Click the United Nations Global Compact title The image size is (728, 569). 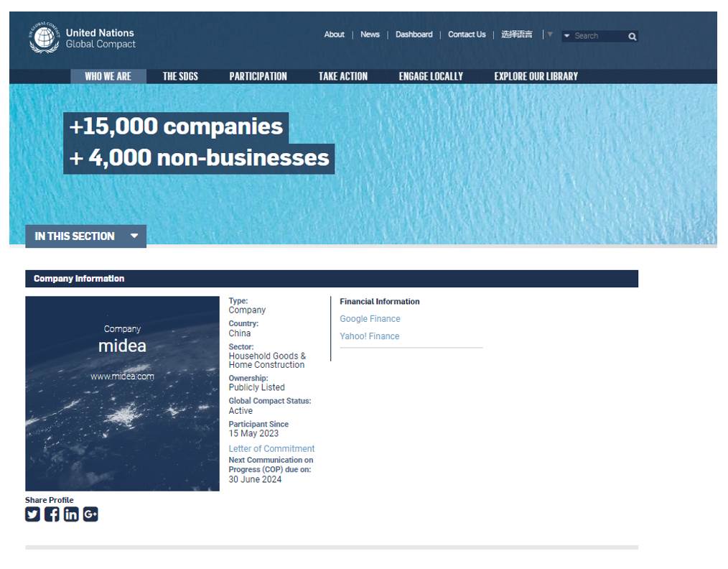101,38
